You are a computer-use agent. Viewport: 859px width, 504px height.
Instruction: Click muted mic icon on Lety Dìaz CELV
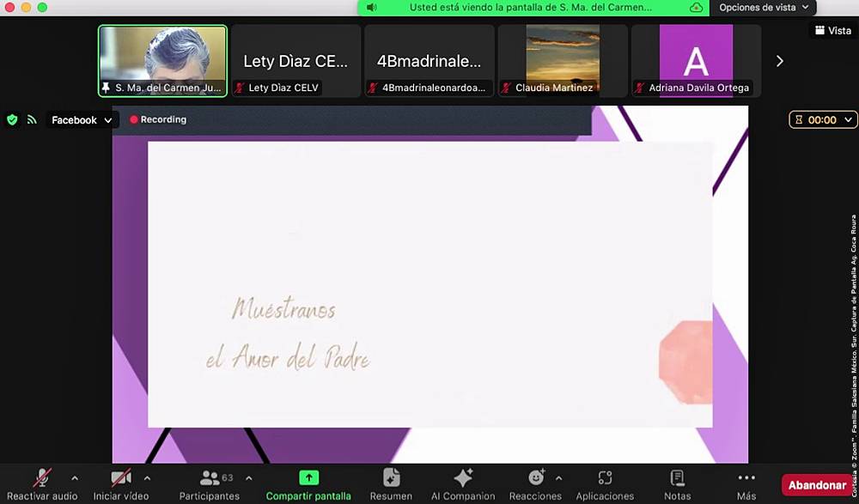(x=240, y=88)
